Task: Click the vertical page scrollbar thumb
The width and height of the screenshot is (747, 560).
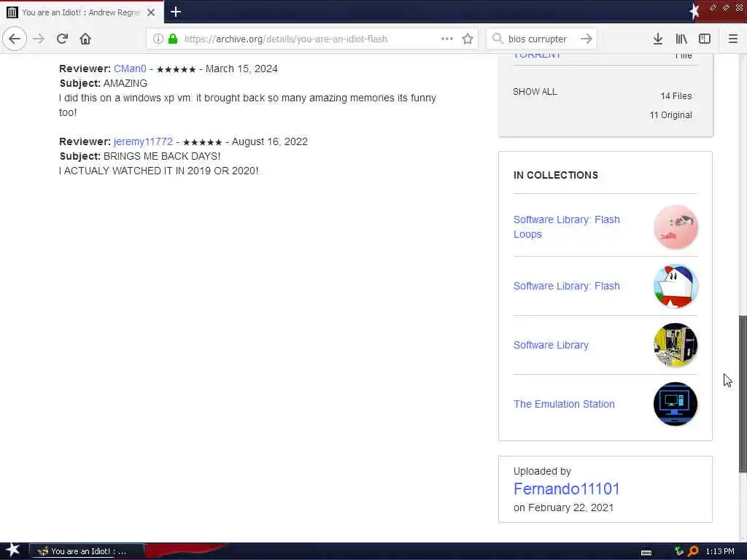Action: point(742,394)
